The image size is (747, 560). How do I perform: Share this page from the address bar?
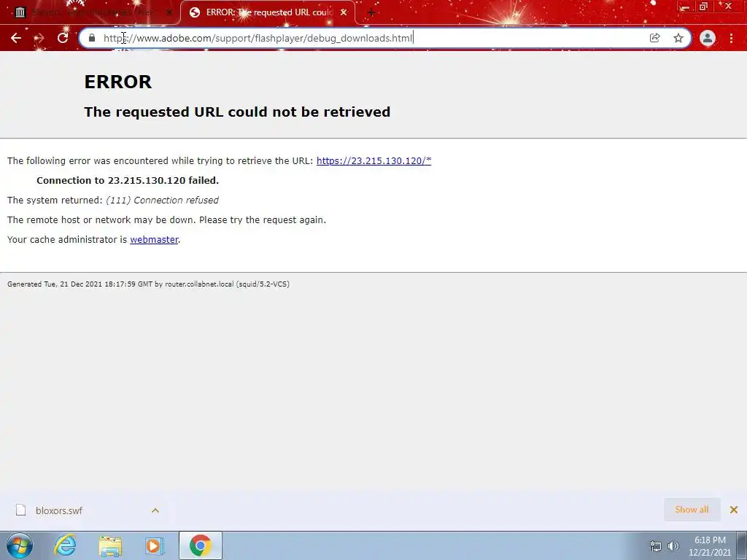(x=655, y=38)
